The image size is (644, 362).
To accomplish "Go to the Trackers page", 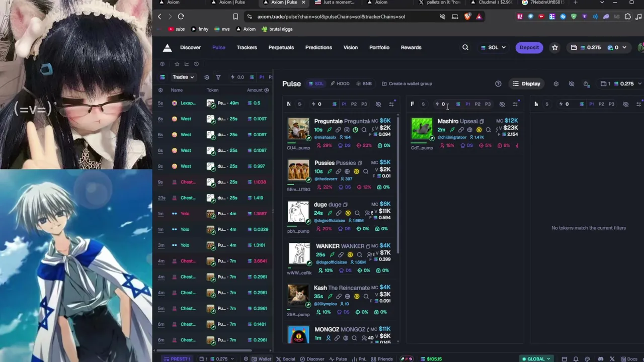I will tap(247, 48).
